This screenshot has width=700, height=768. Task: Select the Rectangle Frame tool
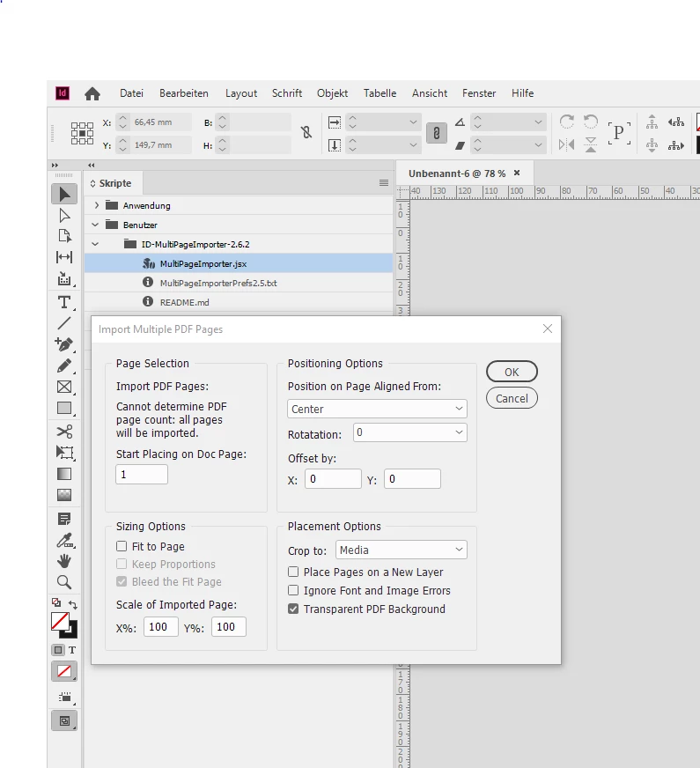tap(64, 387)
